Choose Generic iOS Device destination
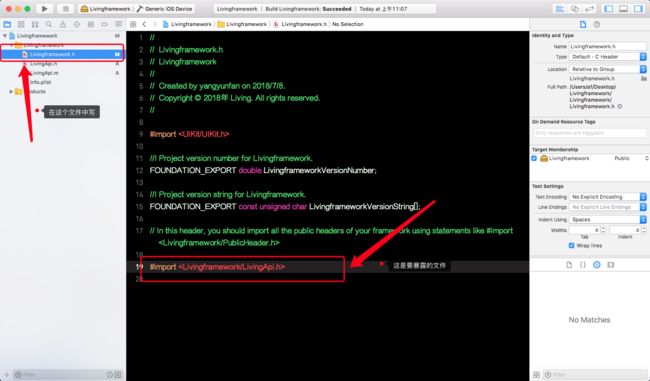Image resolution: width=650 pixels, height=381 pixels. [x=165, y=9]
